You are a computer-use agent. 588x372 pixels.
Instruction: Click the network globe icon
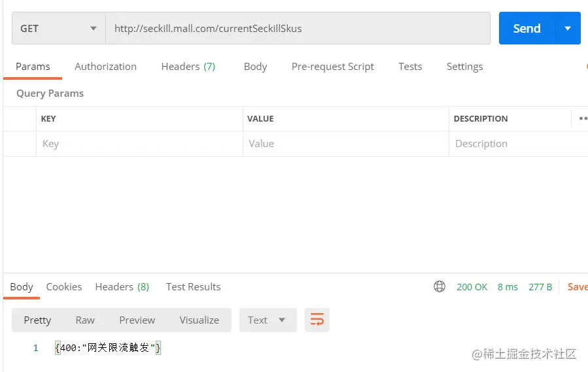(439, 286)
